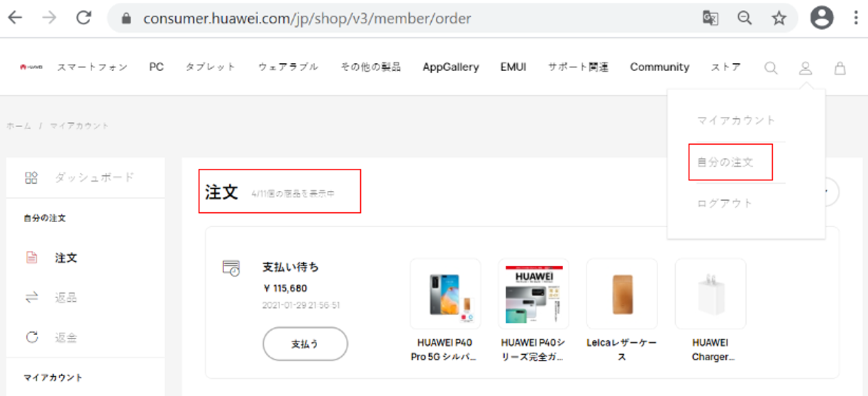The height and width of the screenshot is (396, 868).
Task: Open the Leica leather case thumbnail
Action: click(x=622, y=294)
